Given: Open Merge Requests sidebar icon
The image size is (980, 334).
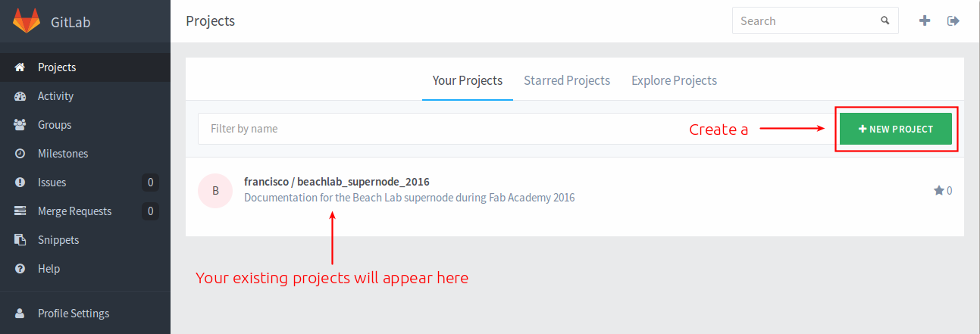Looking at the screenshot, I should [x=20, y=211].
